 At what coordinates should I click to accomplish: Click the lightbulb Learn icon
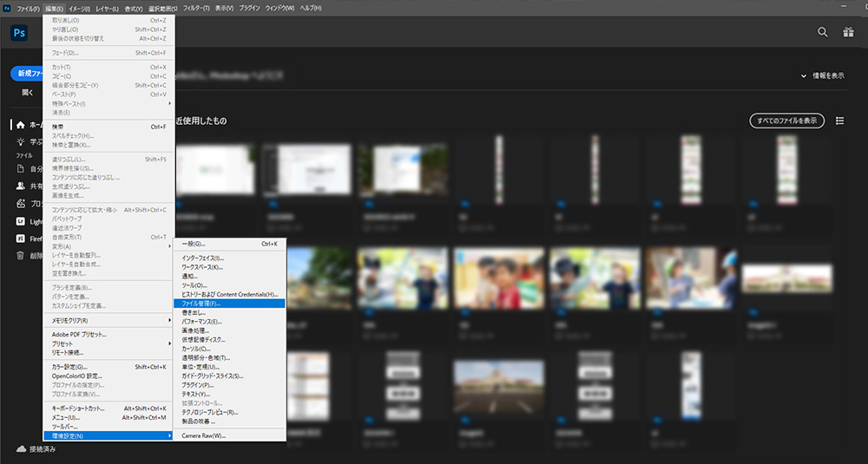(x=21, y=141)
